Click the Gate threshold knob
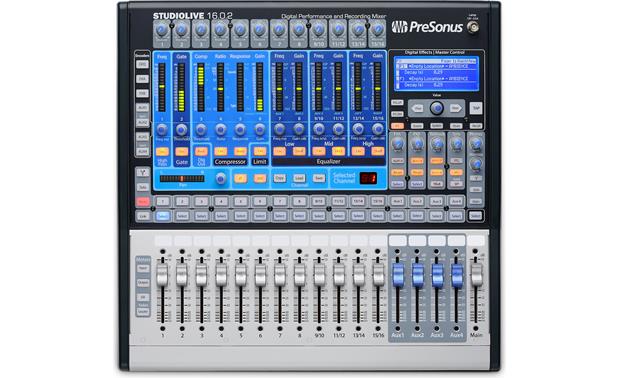 point(181,130)
